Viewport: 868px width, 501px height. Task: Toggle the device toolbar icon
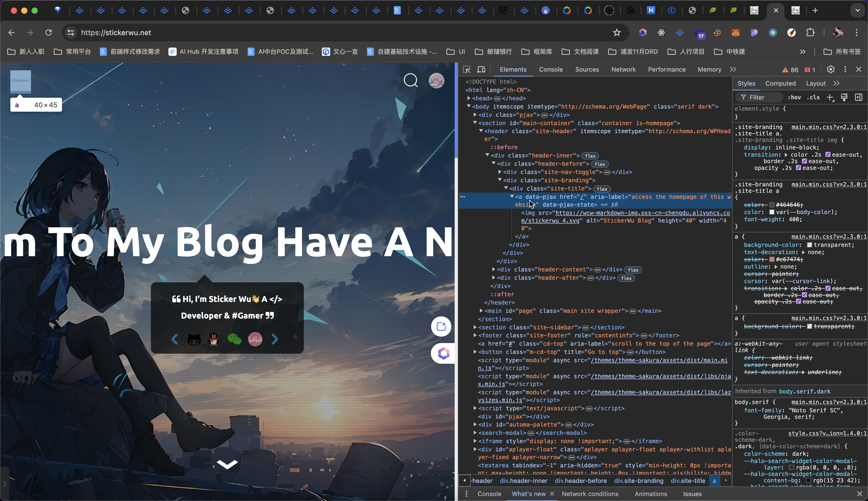[x=481, y=70]
